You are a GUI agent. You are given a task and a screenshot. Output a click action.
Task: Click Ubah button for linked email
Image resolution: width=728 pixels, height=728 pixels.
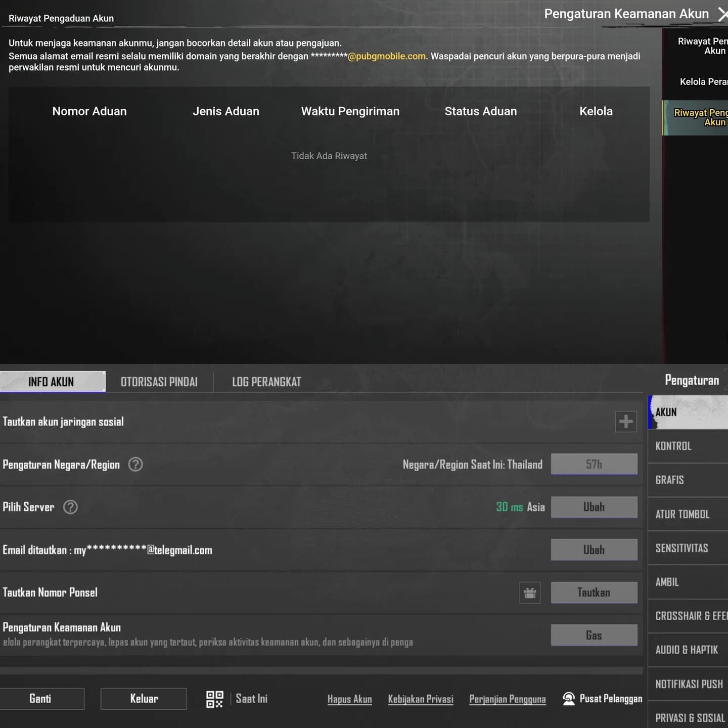pyautogui.click(x=594, y=550)
